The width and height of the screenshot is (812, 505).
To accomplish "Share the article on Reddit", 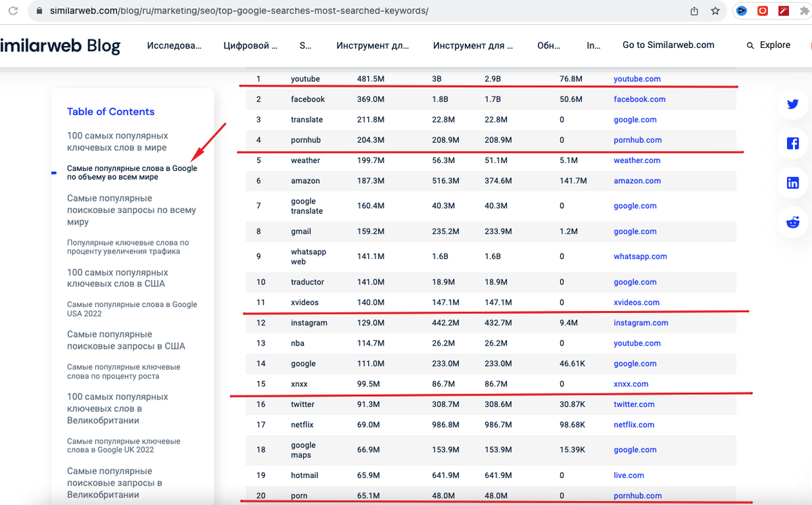I will [x=793, y=222].
